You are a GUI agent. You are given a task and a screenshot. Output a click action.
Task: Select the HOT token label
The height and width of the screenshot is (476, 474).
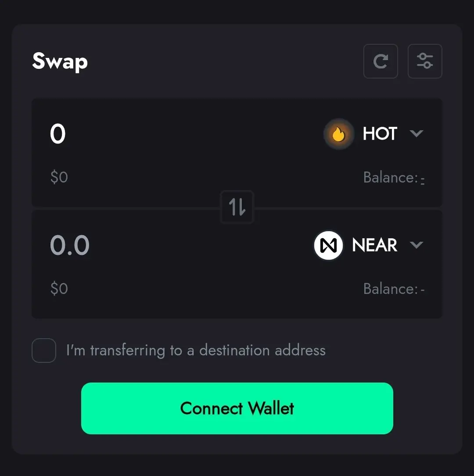click(x=380, y=133)
